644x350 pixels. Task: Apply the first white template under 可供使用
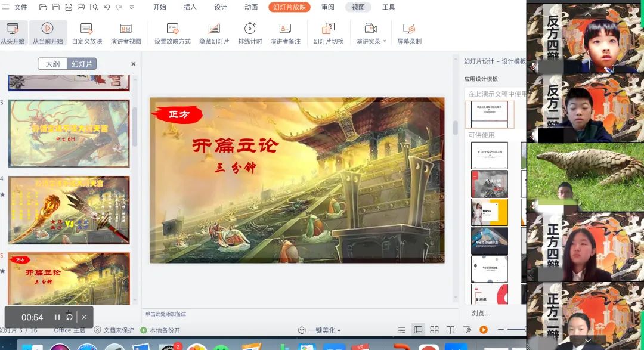click(489, 155)
